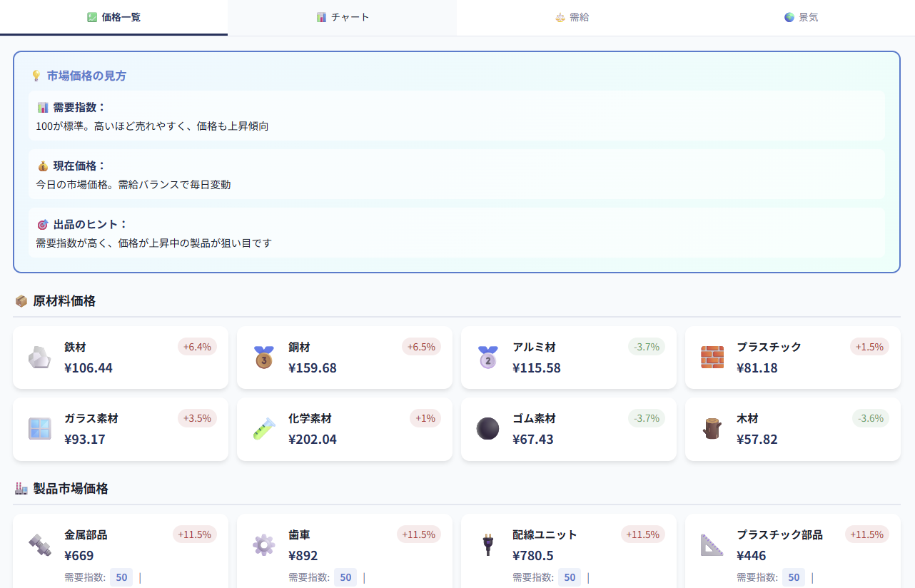Click the ¥202.04 price of 化学素材
915x588 pixels.
[313, 440]
